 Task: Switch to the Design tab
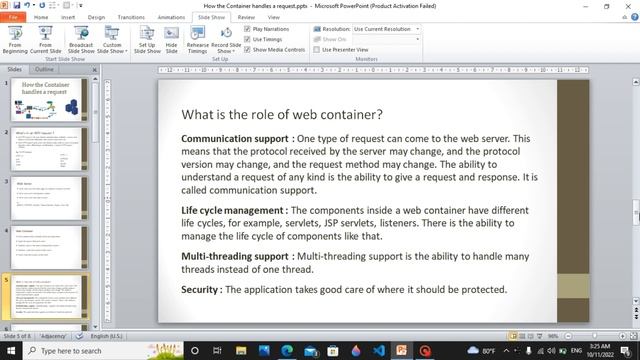[96, 17]
